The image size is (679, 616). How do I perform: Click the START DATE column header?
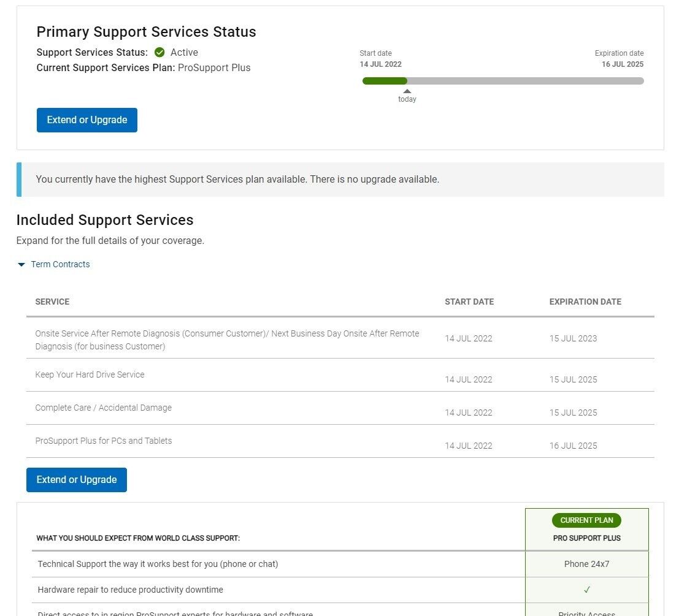pos(469,302)
